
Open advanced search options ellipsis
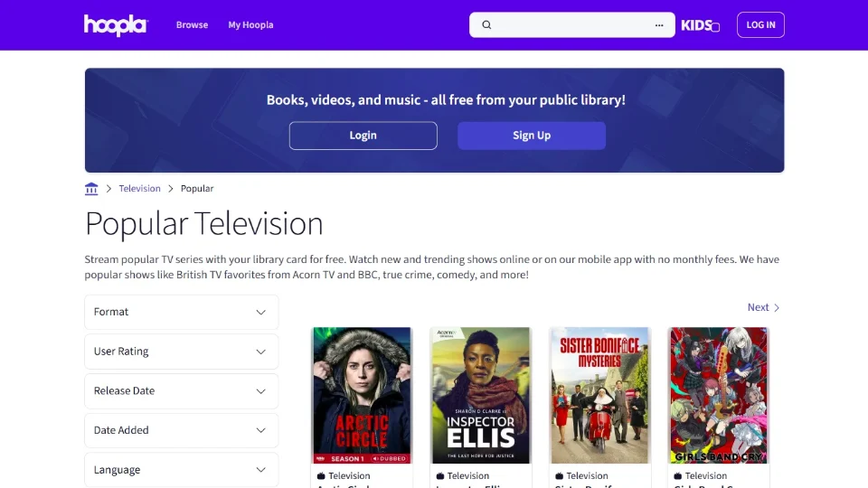(659, 25)
